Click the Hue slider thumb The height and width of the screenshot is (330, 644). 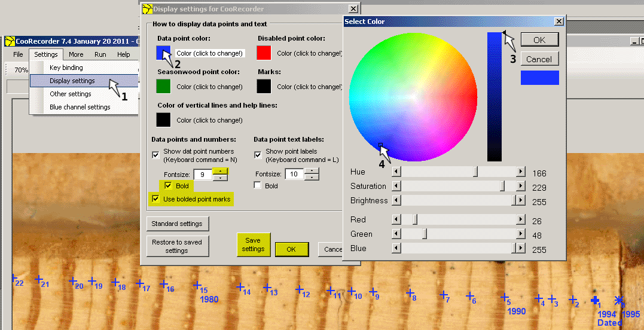pyautogui.click(x=475, y=172)
